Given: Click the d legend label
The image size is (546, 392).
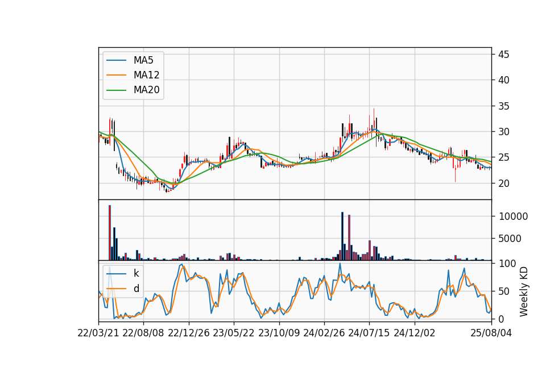Looking at the screenshot, I should pyautogui.click(x=136, y=289).
